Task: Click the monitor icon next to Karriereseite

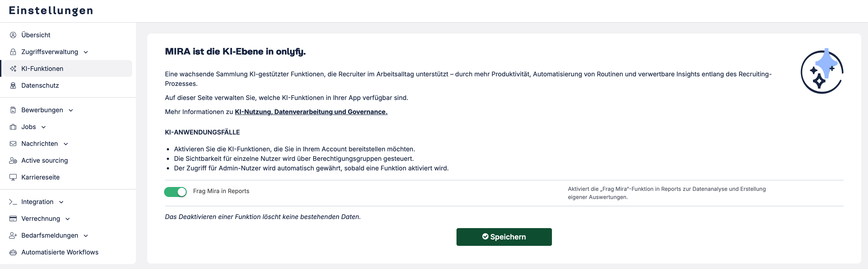Action: [x=13, y=177]
